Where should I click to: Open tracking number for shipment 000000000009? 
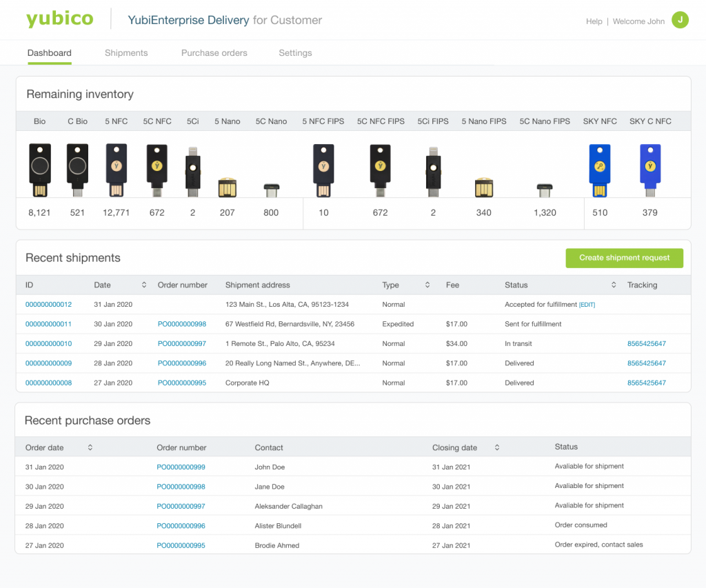click(x=647, y=363)
